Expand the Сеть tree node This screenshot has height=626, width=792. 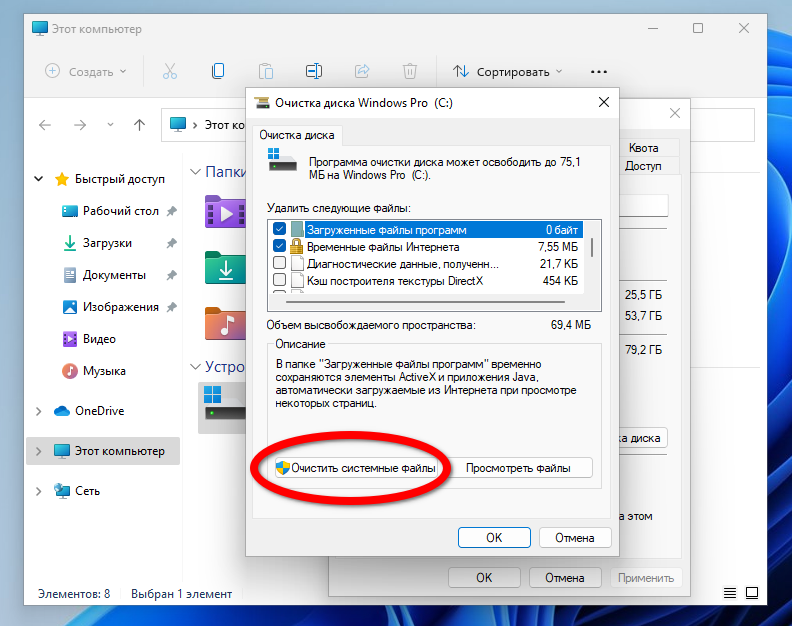(x=39, y=491)
